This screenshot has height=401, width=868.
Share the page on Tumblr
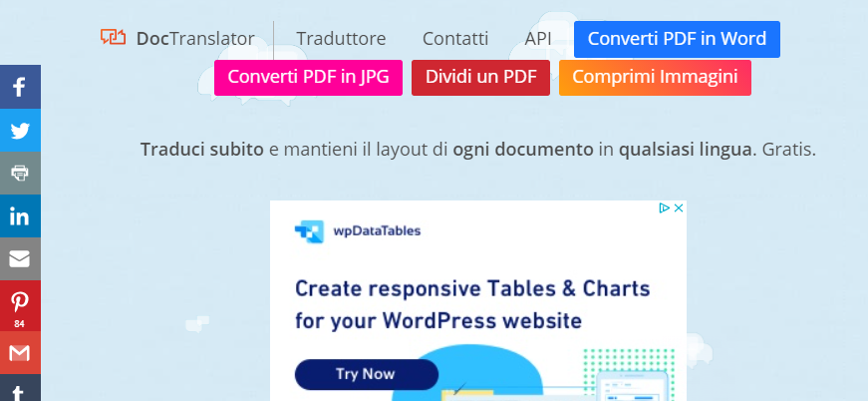20,388
